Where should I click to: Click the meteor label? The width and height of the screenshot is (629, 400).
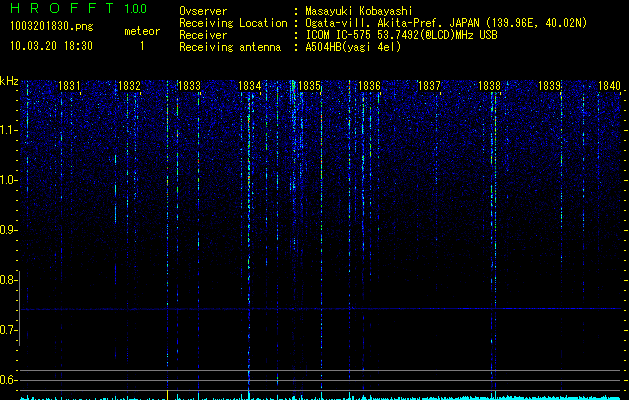click(x=142, y=31)
